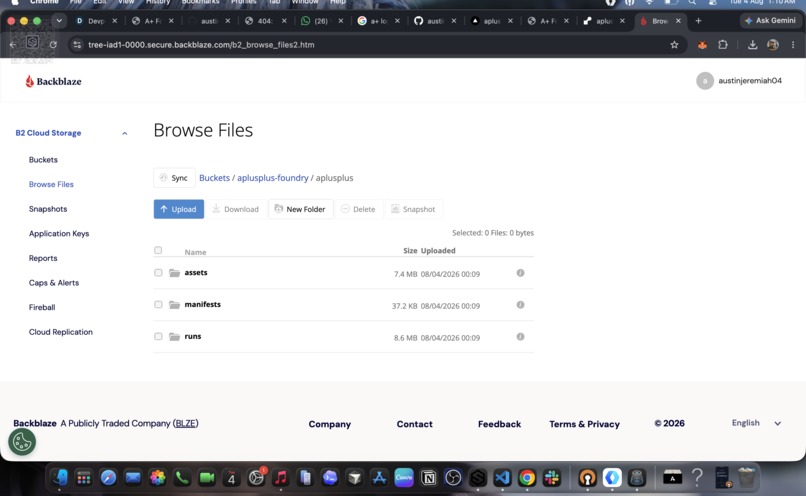Open the Chrome tab search chevron

59,21
